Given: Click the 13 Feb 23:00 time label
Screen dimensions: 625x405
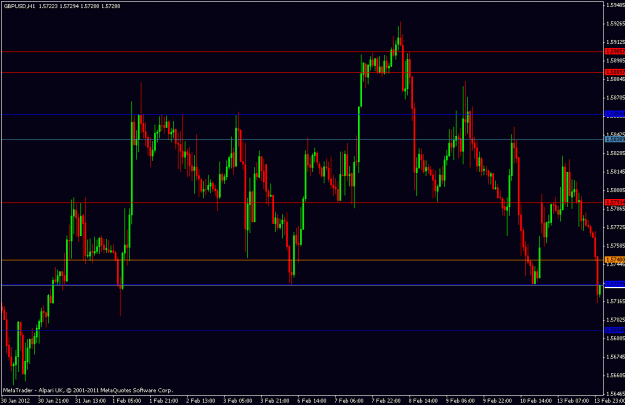Looking at the screenshot, I should [x=610, y=401].
